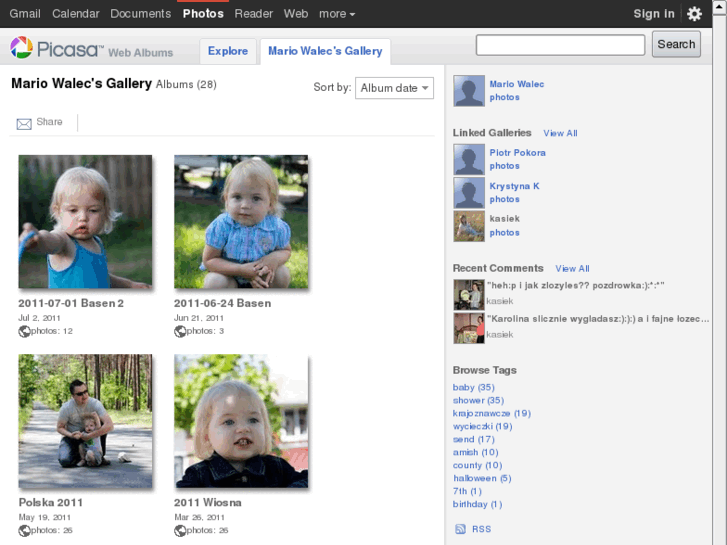Expand the 'more' menu in top bar

[x=337, y=14]
